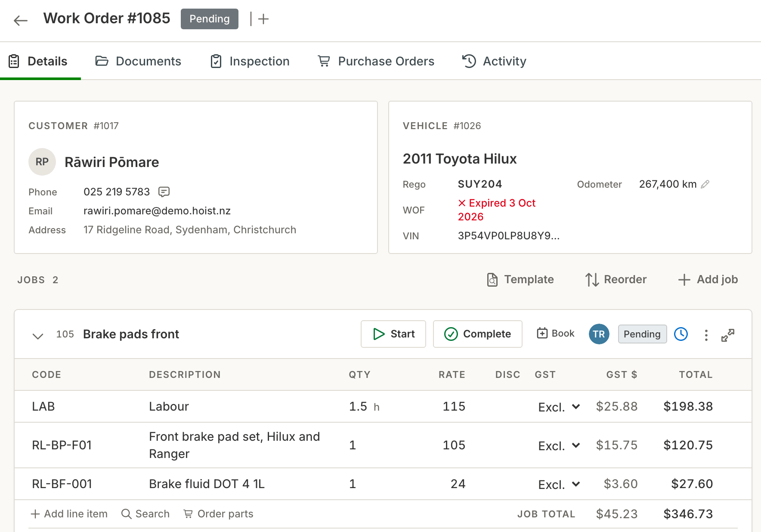
Task: Add line item to job
Action: point(69,514)
